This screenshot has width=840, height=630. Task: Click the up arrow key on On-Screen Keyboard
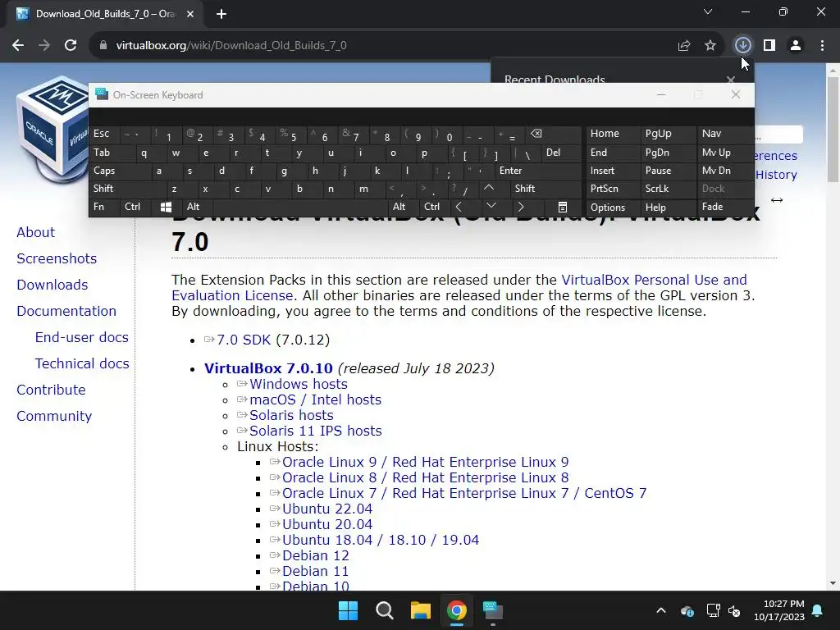tap(489, 188)
